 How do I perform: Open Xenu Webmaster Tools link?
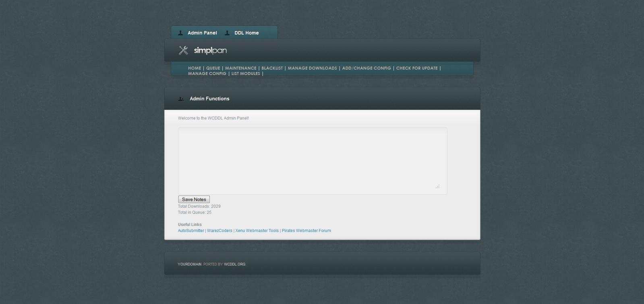[x=257, y=231]
